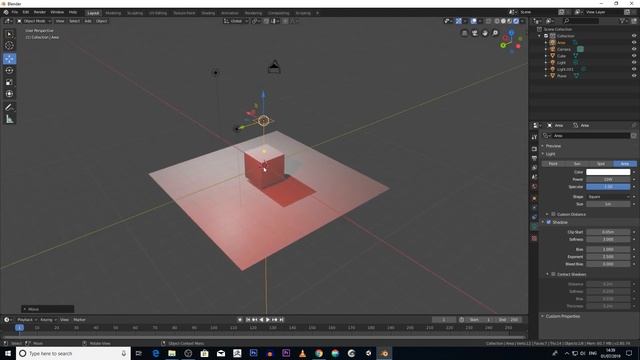Screen dimensions: 640x360
Task: Select the Rotate tool
Action: coord(9,71)
